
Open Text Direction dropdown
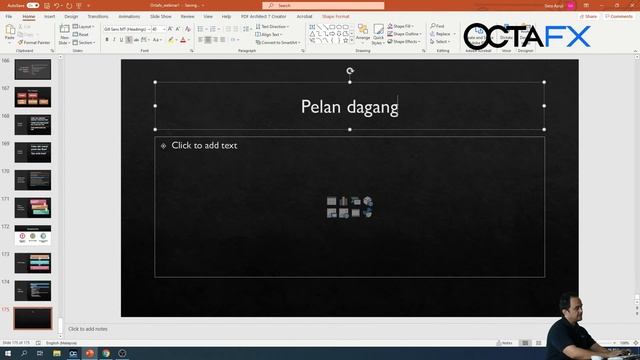point(272,27)
